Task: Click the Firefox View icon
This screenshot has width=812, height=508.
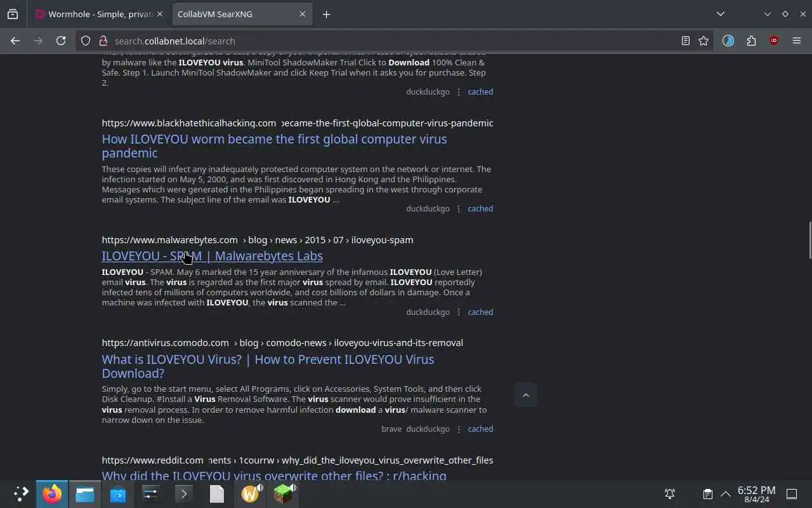Action: coord(13,14)
